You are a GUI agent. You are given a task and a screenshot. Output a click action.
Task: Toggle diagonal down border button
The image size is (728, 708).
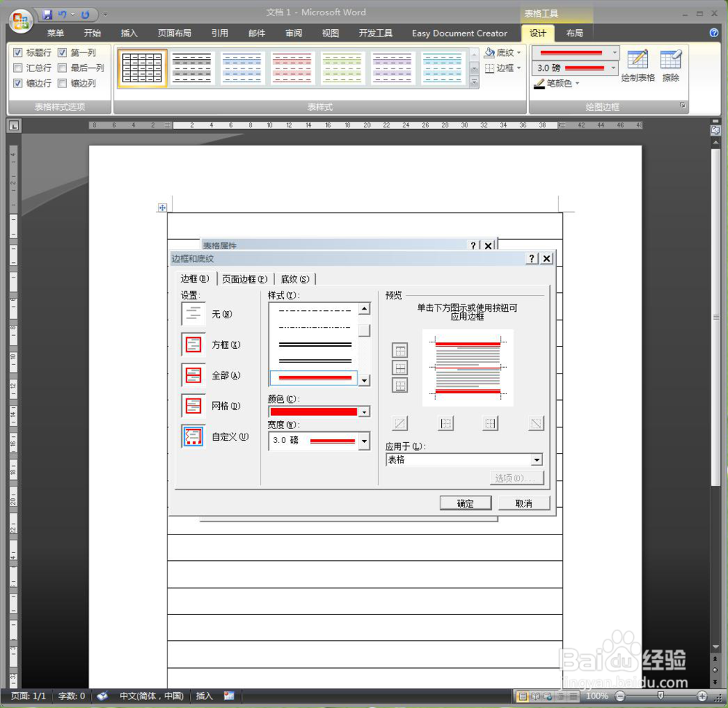click(536, 423)
